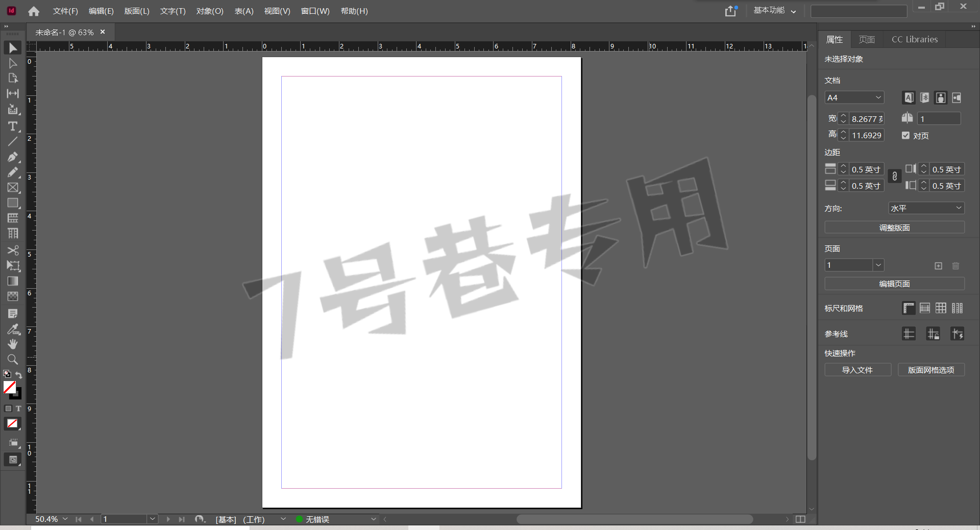Click the 导入文件 button
The width and height of the screenshot is (980, 530).
857,370
